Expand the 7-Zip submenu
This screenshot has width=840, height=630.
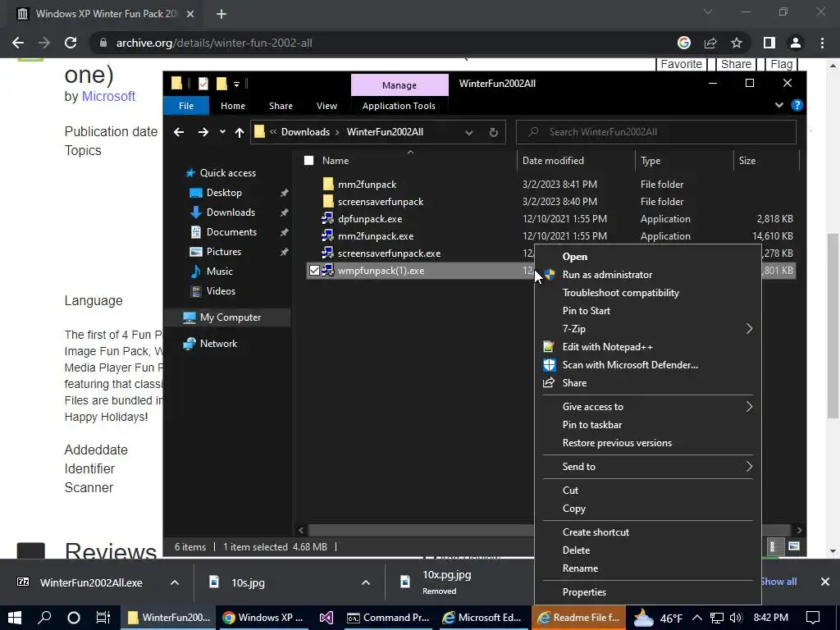click(x=749, y=329)
